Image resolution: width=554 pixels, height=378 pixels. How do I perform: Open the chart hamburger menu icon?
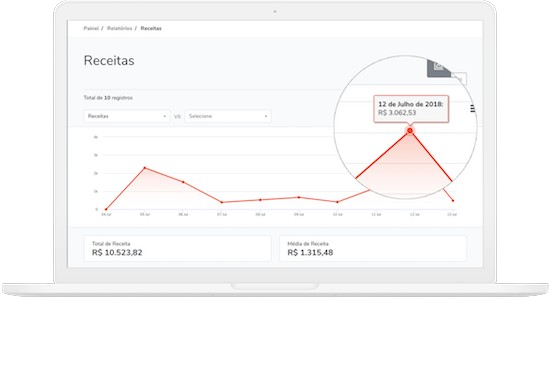click(473, 109)
